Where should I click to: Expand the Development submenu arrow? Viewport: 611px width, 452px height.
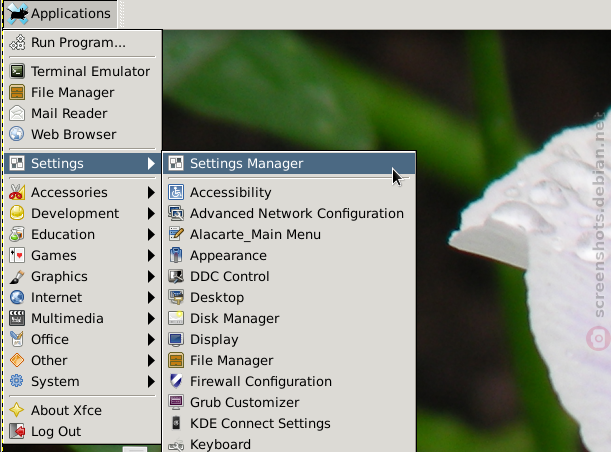(151, 213)
